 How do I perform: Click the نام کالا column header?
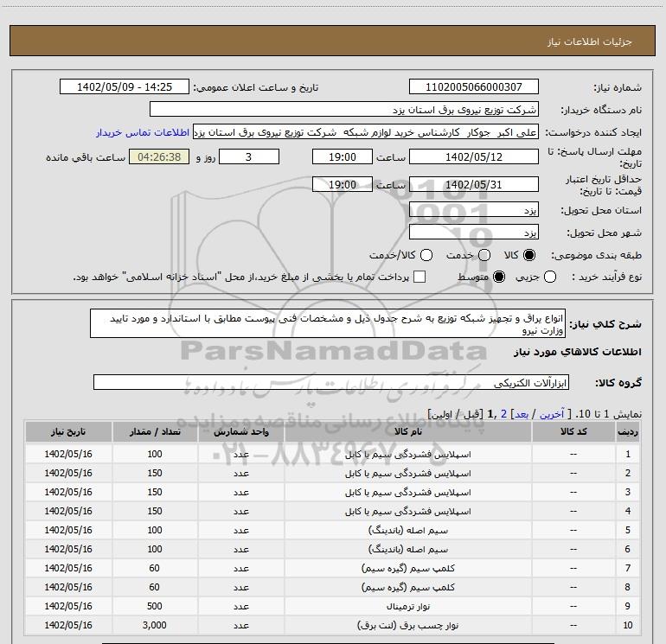tap(407, 431)
